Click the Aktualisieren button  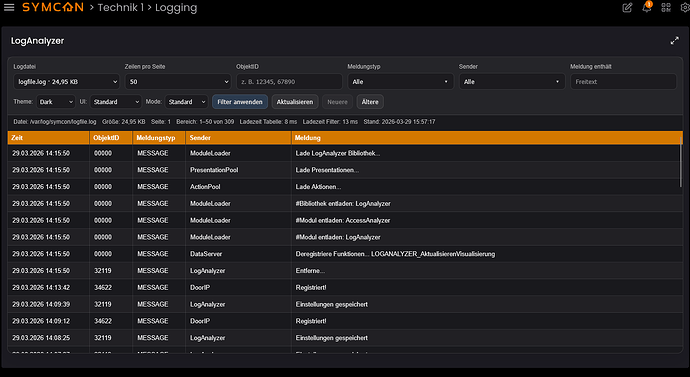point(295,102)
